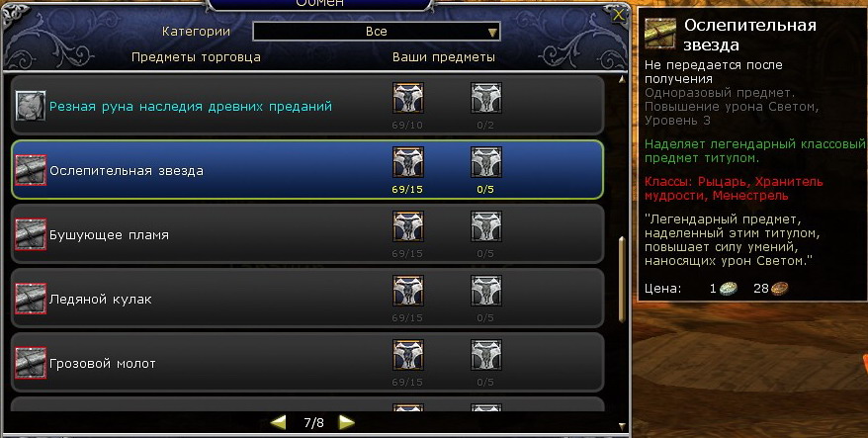Go to next page with right arrow
Screen dimensions: 868x438
(x=347, y=422)
